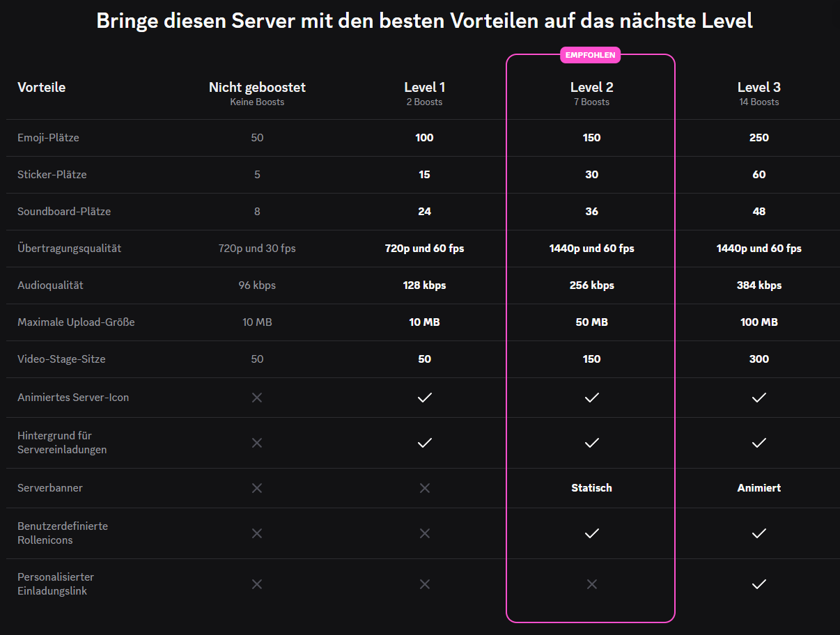Click the Sticker-Plätze row label
The height and width of the screenshot is (635, 840).
(x=52, y=175)
